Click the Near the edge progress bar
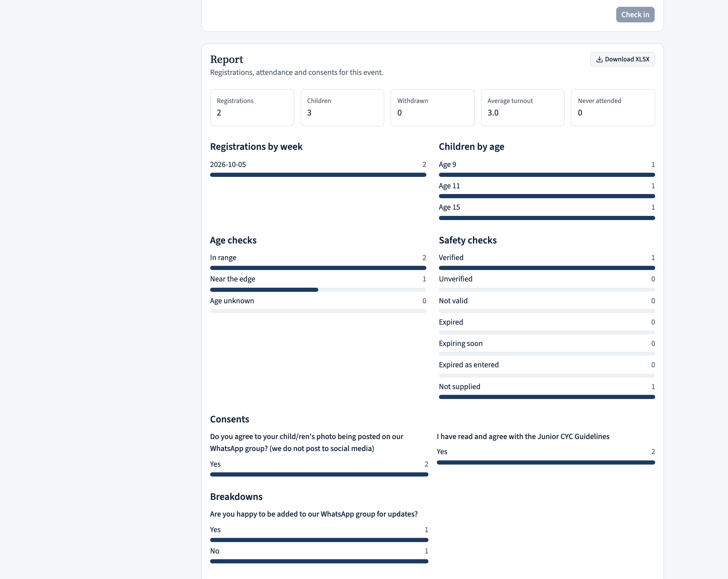Screen dimensions: 728x579 318,289
